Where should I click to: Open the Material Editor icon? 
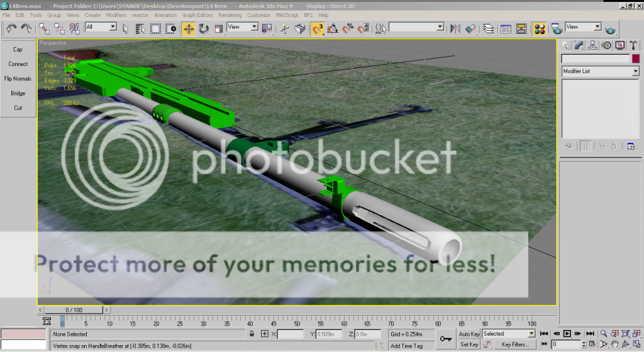click(x=539, y=29)
